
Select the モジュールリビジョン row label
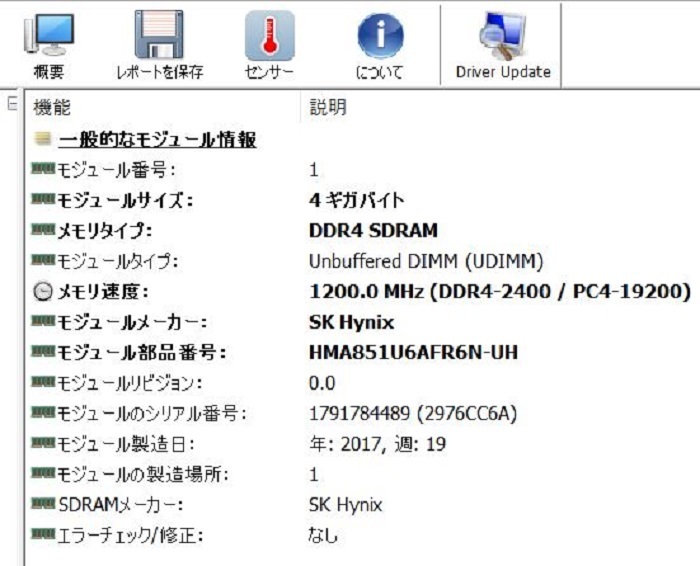click(129, 383)
